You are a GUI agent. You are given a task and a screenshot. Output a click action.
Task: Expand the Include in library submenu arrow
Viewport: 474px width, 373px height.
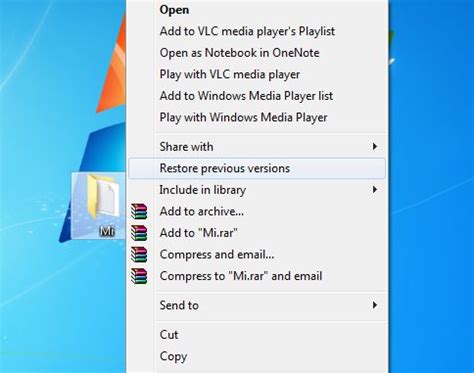375,190
